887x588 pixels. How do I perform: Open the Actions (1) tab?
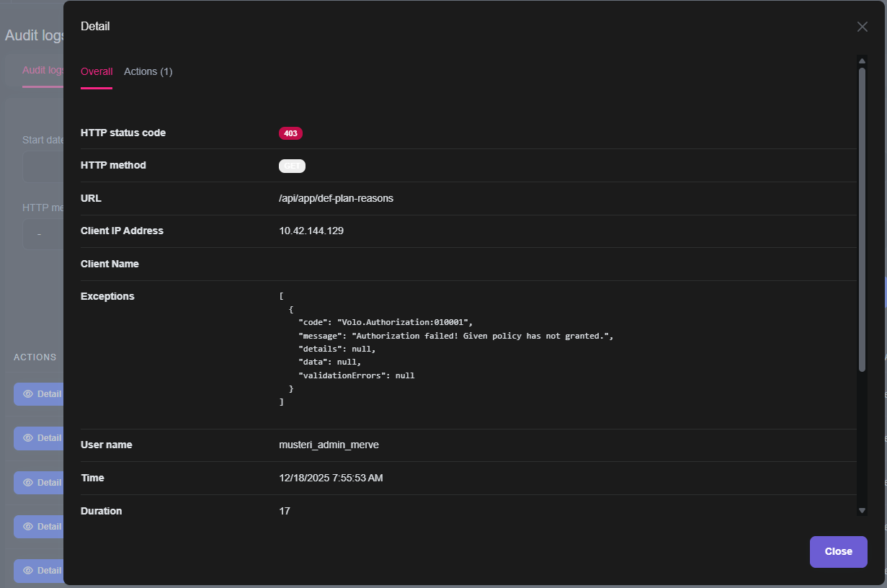(148, 71)
